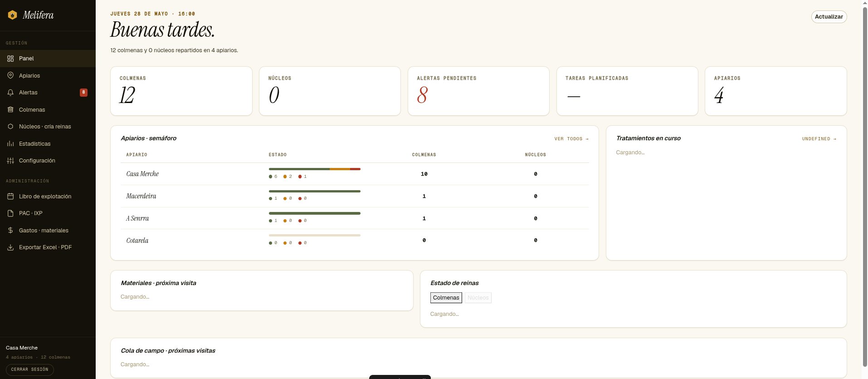868x379 pixels.
Task: Open Libro de explotación
Action: click(x=48, y=196)
